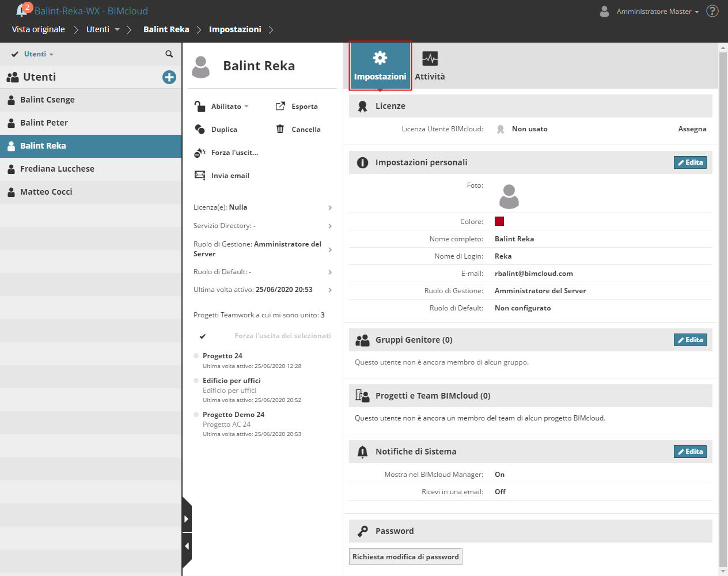Select Frediana Lucchese in user list

91,169
